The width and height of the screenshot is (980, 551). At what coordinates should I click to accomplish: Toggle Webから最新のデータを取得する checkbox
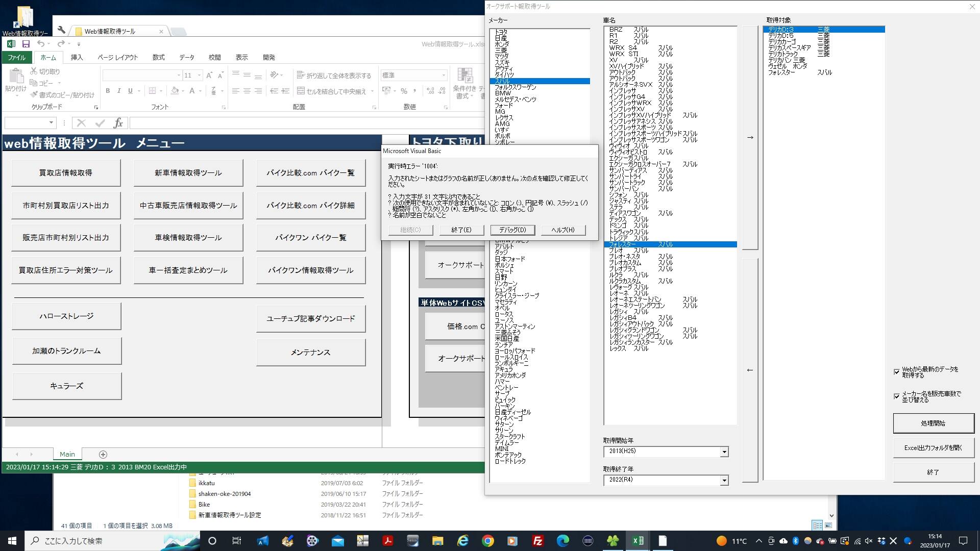(x=897, y=372)
